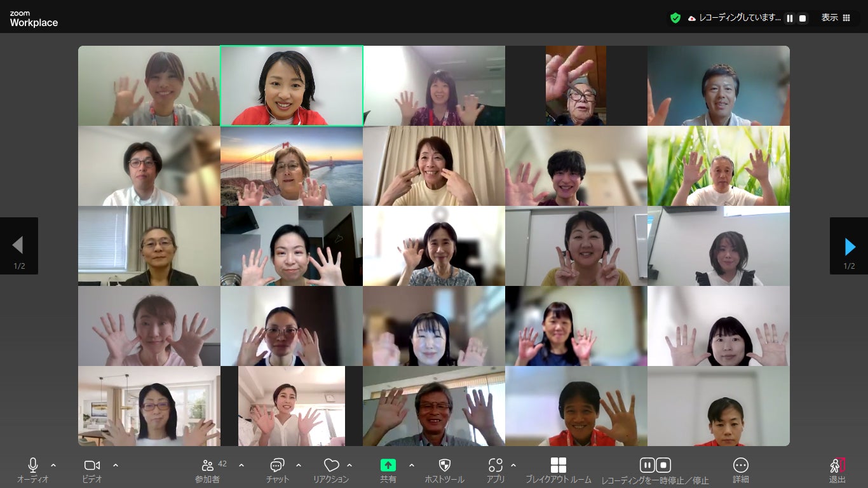Select top-left video tile with orange lanyard
Image resolution: width=868 pixels, height=488 pixels.
click(x=149, y=86)
